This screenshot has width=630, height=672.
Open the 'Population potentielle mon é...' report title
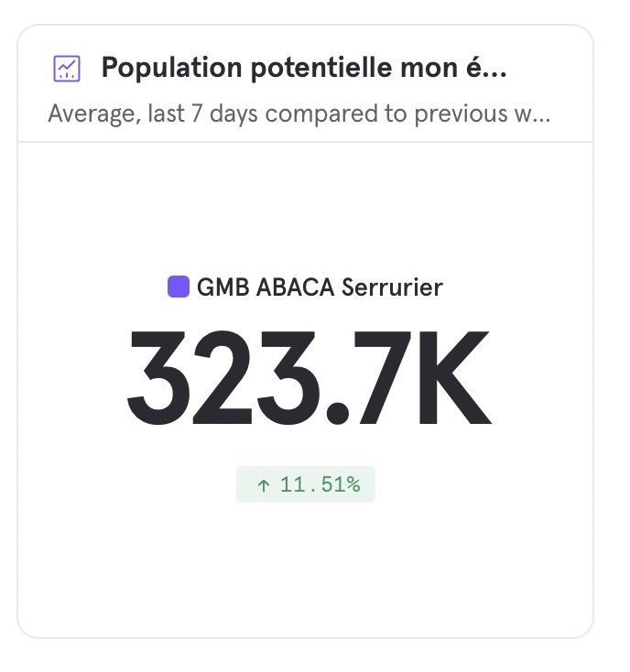coord(304,68)
